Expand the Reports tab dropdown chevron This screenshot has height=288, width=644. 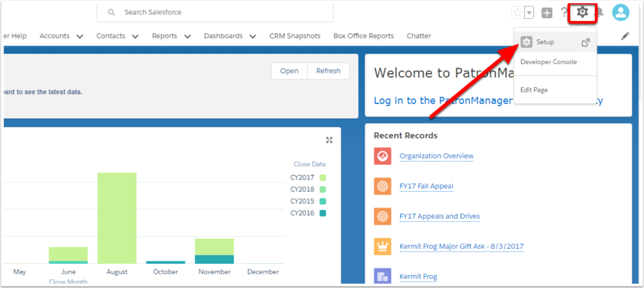(188, 37)
